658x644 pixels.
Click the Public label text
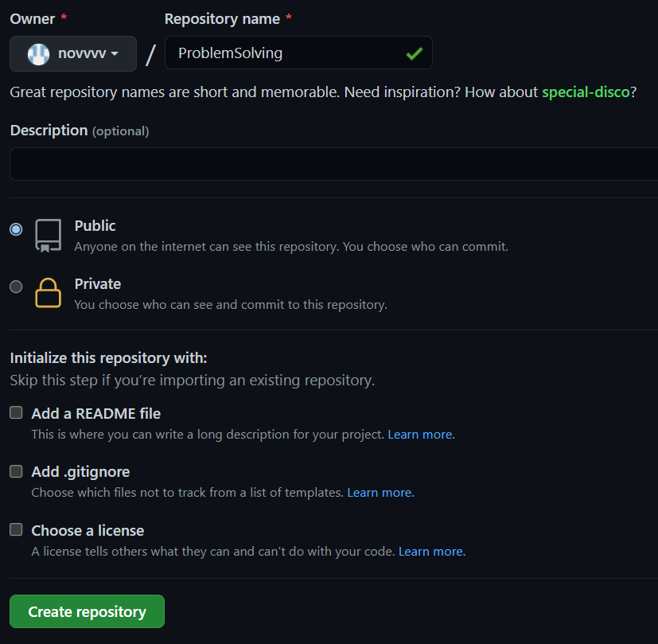pos(95,226)
